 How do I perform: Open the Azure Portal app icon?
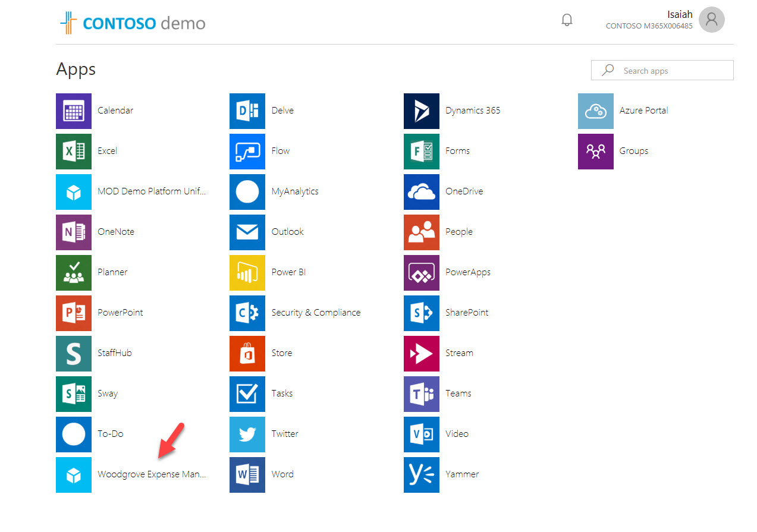tap(596, 111)
